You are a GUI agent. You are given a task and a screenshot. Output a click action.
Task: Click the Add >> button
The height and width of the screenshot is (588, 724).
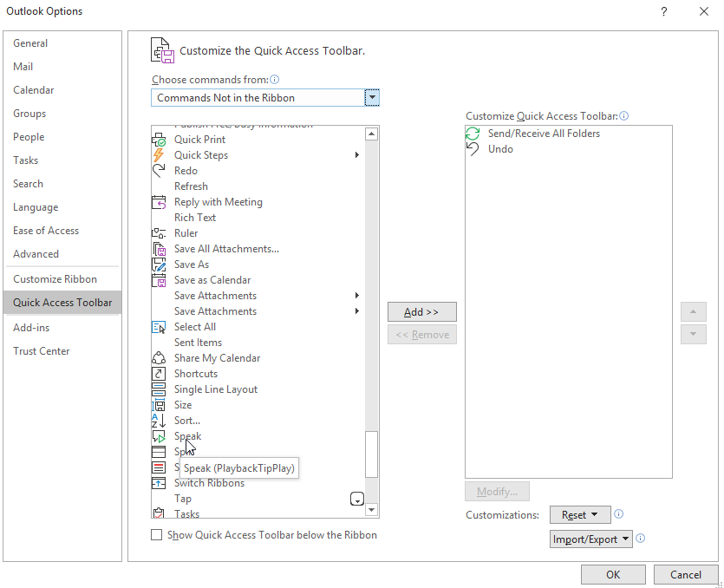pyautogui.click(x=421, y=312)
